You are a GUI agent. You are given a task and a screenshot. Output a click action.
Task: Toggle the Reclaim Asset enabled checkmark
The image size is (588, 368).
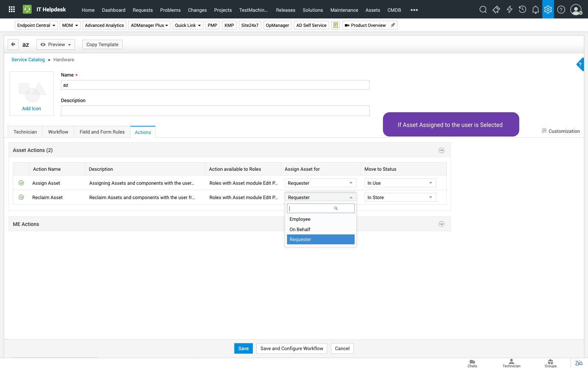click(x=21, y=197)
